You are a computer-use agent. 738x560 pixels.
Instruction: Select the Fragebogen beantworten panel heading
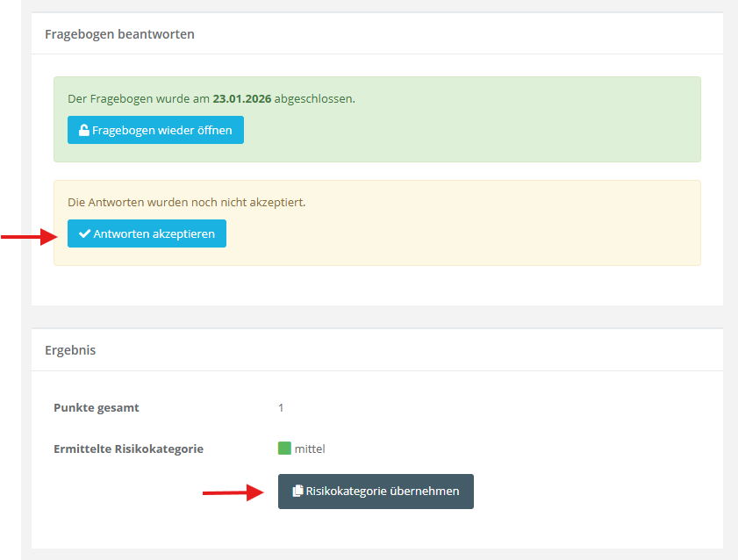[119, 34]
